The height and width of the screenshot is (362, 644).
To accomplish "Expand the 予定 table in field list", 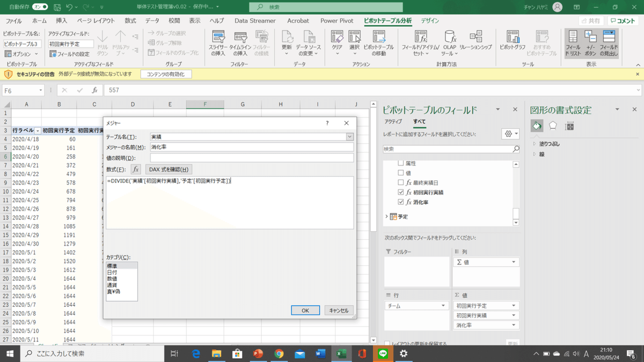I will pos(386,217).
